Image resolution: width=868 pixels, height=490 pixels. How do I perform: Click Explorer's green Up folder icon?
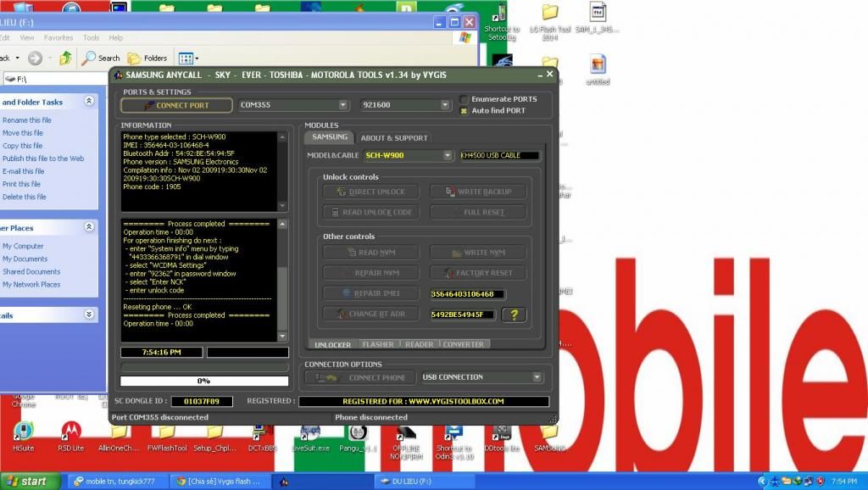(65, 58)
